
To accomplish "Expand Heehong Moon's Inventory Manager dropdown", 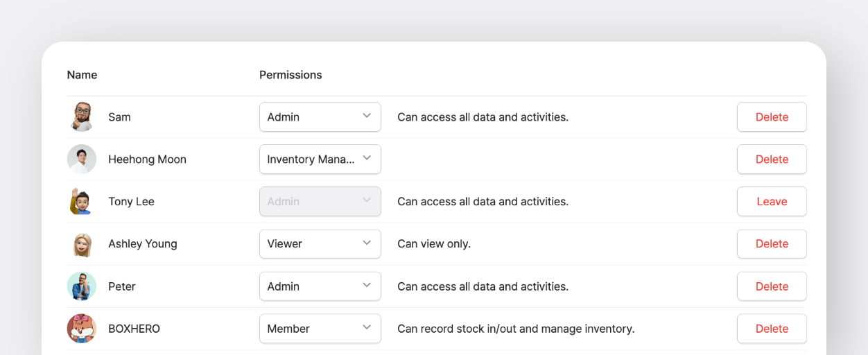I will pyautogui.click(x=320, y=159).
